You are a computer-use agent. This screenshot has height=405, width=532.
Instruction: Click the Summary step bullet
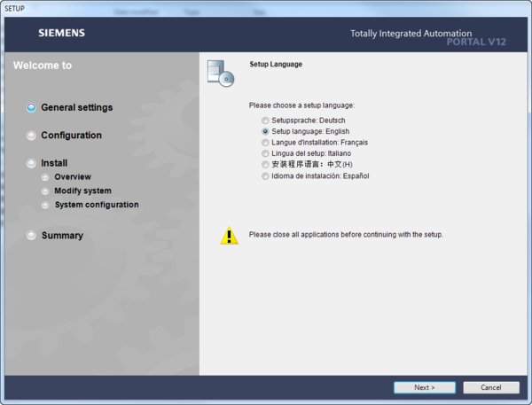31,236
